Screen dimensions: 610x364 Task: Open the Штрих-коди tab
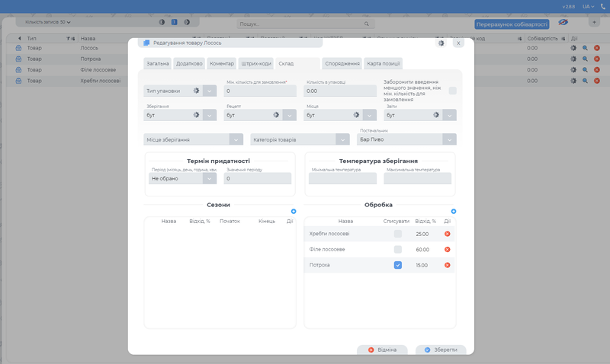255,64
